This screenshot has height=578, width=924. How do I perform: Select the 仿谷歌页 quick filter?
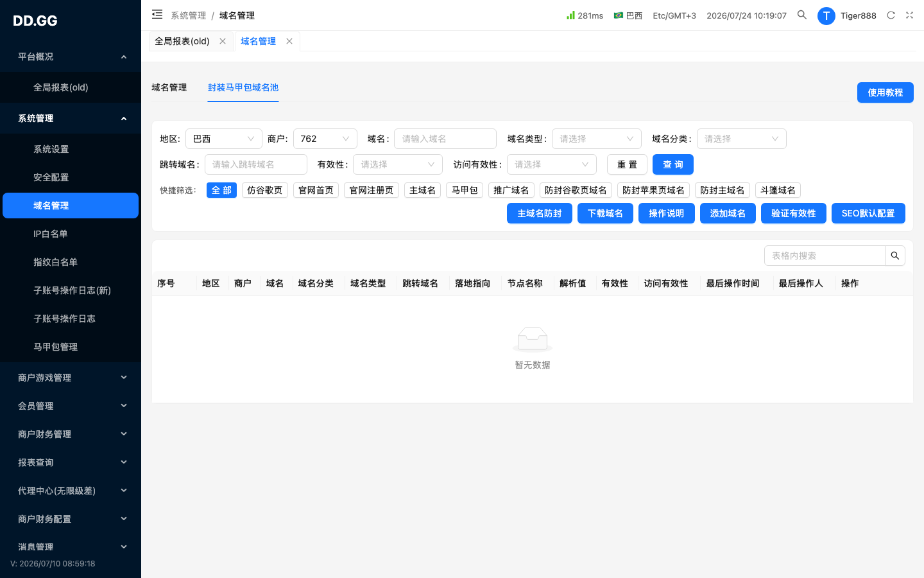pyautogui.click(x=265, y=190)
